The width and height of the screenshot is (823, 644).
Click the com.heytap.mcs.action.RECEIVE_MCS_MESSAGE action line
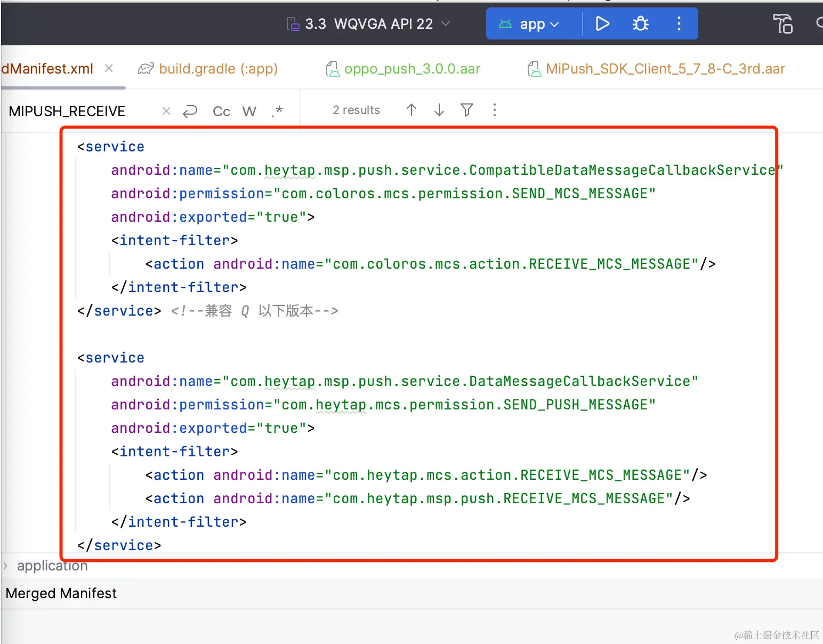[x=426, y=475]
